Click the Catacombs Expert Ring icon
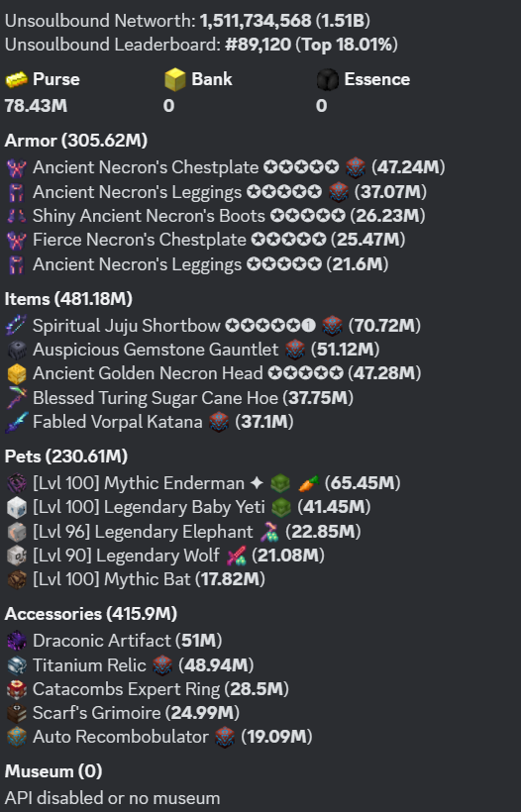Viewport: 521px width, 812px height. click(x=17, y=690)
